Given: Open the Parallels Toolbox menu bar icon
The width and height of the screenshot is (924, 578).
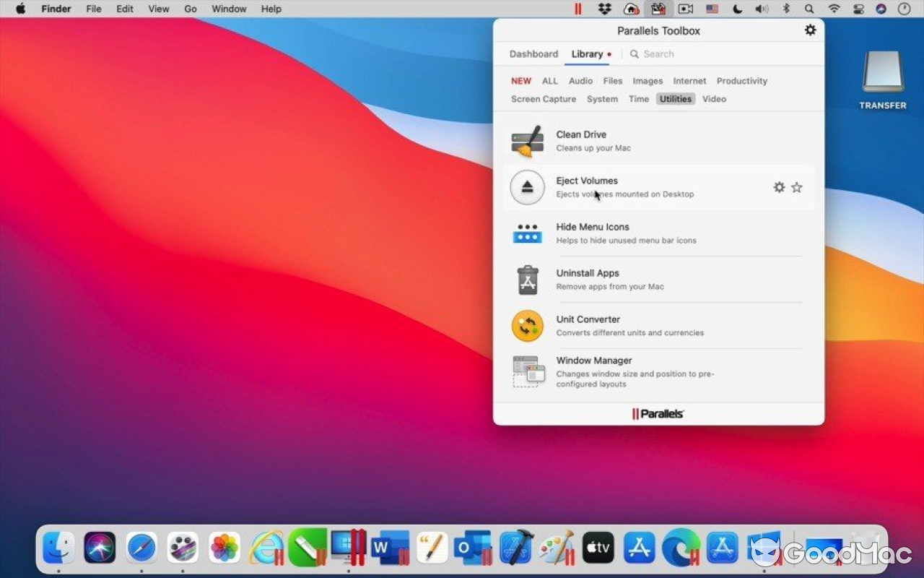Looking at the screenshot, I should (x=658, y=9).
